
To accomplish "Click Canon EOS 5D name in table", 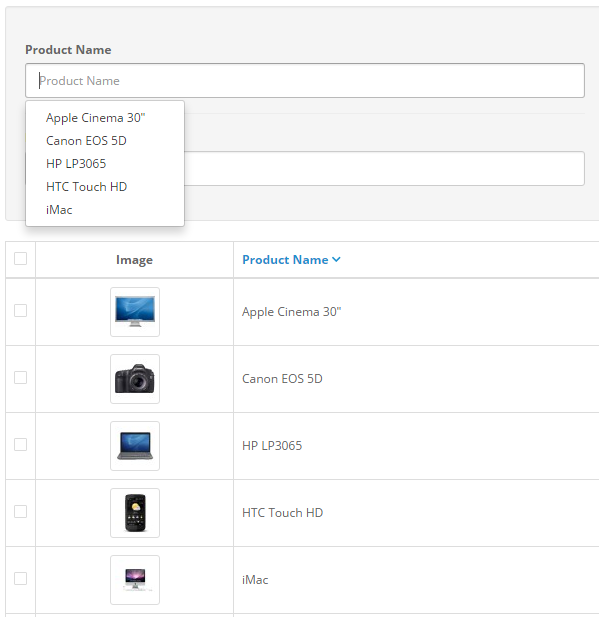I will [x=282, y=379].
